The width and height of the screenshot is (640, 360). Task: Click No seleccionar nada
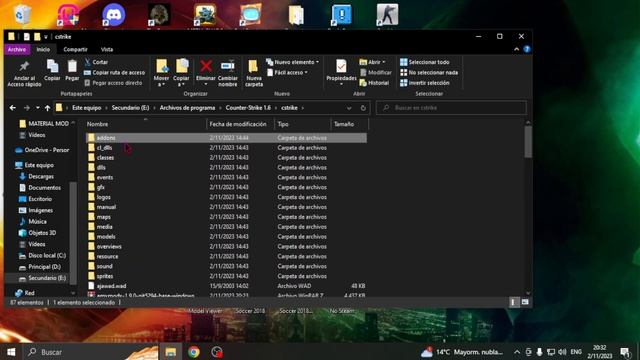coord(429,73)
